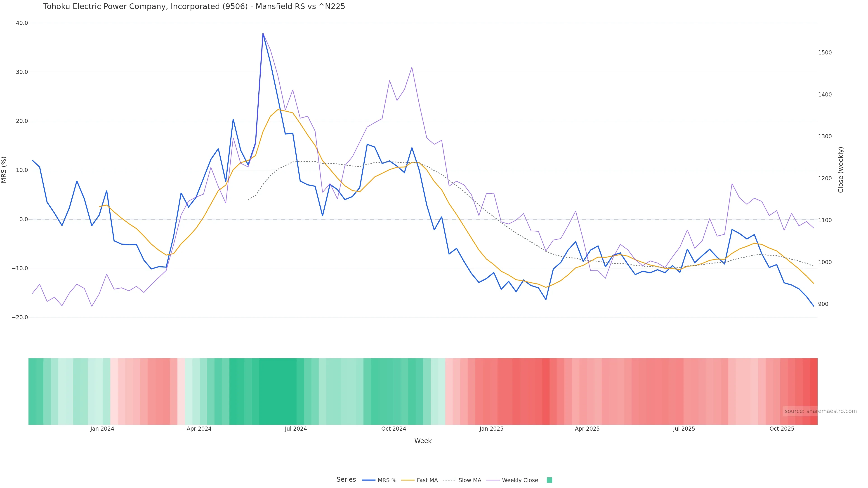Image resolution: width=868 pixels, height=488 pixels.
Task: Click the 1500 tick on Close axis
Action: (825, 53)
